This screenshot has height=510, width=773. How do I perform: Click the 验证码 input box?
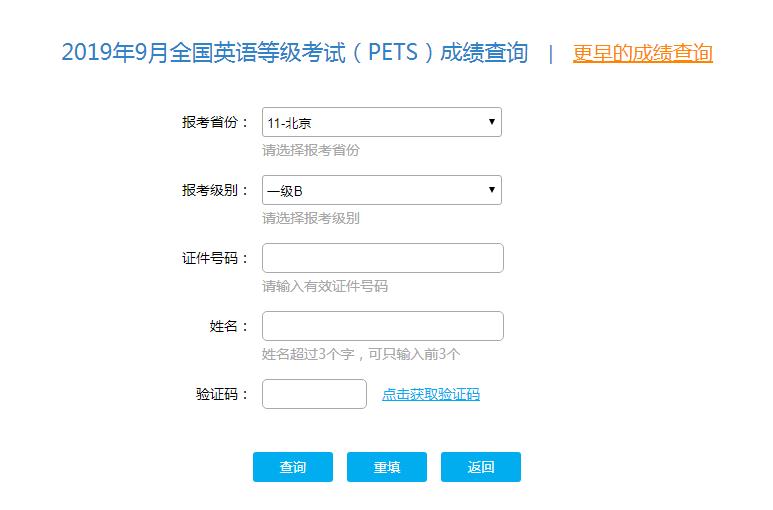[314, 394]
